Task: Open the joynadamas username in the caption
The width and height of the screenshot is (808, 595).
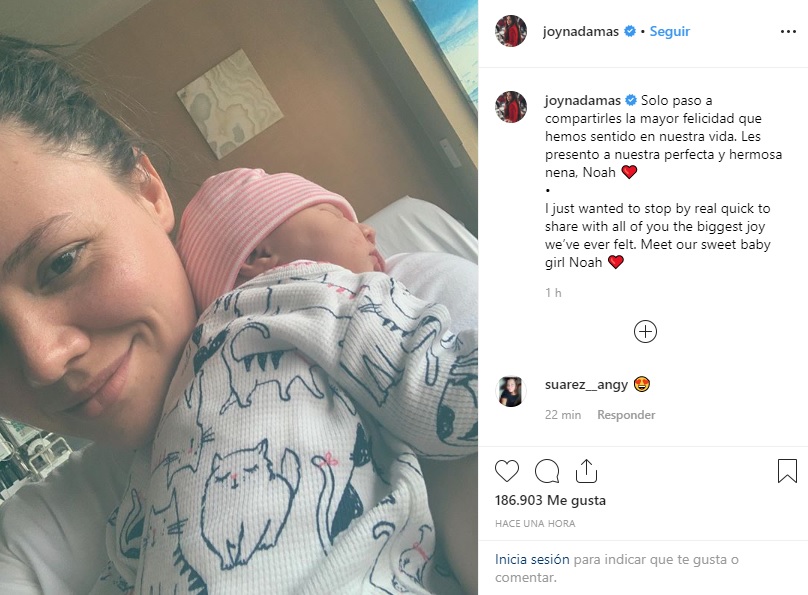Action: coord(583,100)
